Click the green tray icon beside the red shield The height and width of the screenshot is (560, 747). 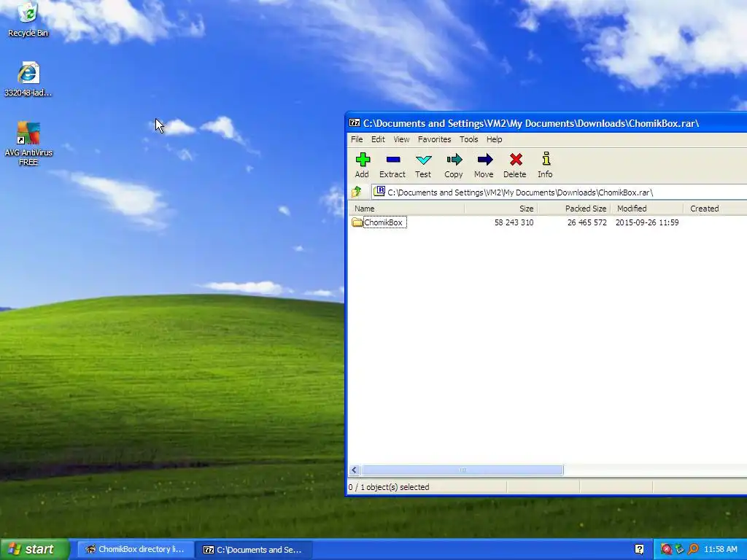tap(679, 550)
